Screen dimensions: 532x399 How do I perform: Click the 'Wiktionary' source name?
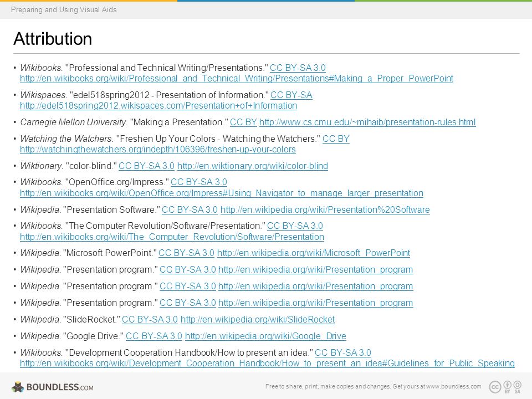[41, 166]
